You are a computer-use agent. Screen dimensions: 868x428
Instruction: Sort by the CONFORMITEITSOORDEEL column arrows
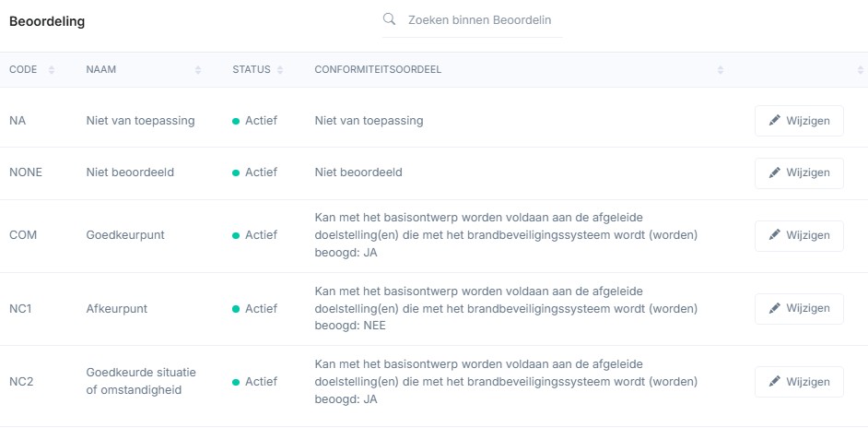tap(721, 70)
